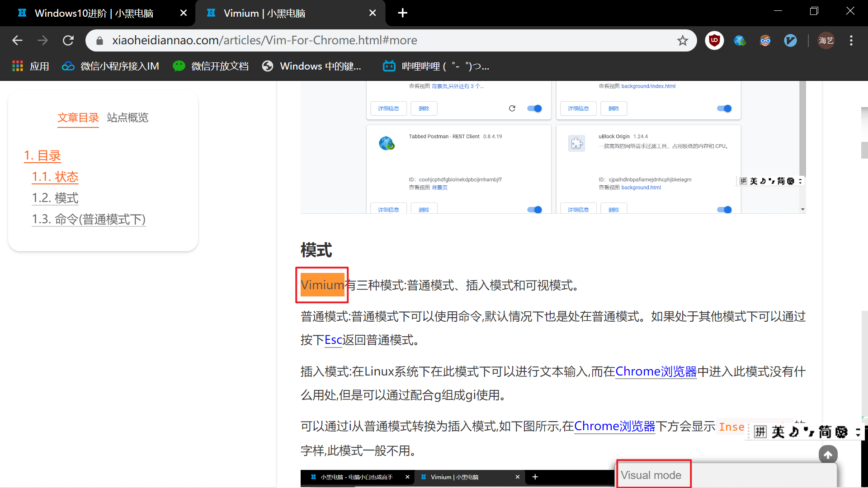Click the 简 icon in the lower IME toolbar
Viewport: 868px width, 488px height.
(x=825, y=432)
